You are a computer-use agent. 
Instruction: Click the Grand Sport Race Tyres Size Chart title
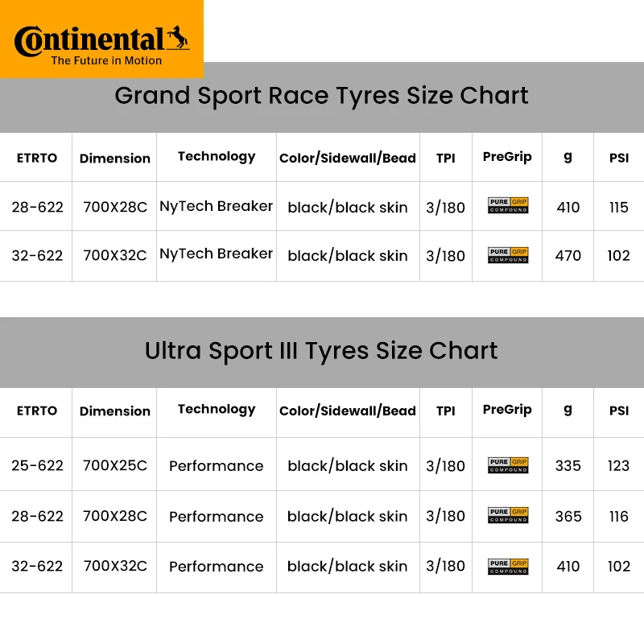click(321, 96)
